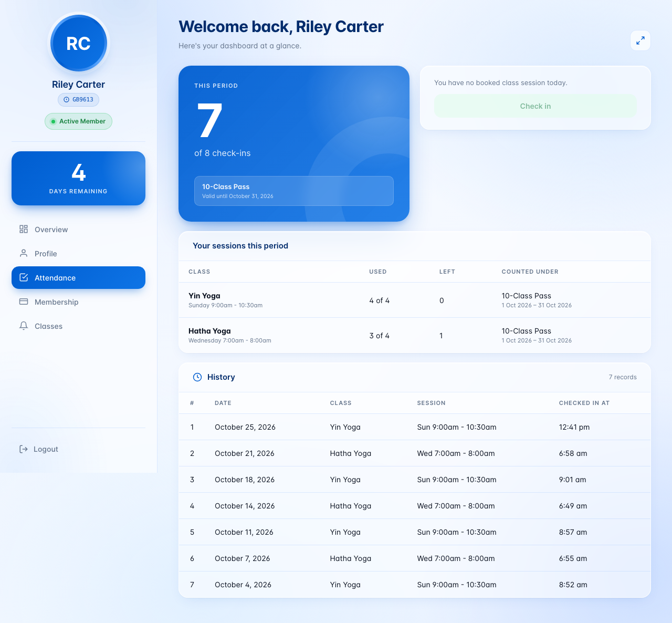Viewport: 672px width, 623px height.
Task: Click the Profile person icon
Action: (x=24, y=253)
